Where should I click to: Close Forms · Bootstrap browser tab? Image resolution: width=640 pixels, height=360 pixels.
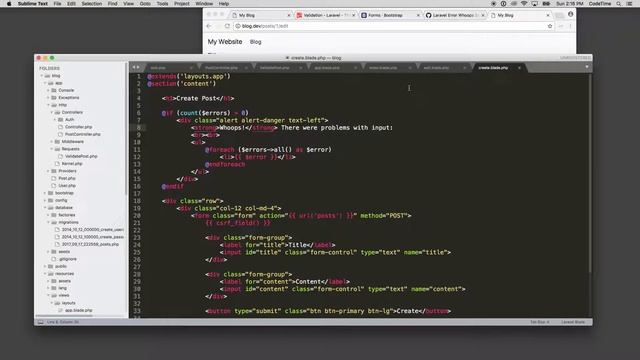tap(418, 15)
